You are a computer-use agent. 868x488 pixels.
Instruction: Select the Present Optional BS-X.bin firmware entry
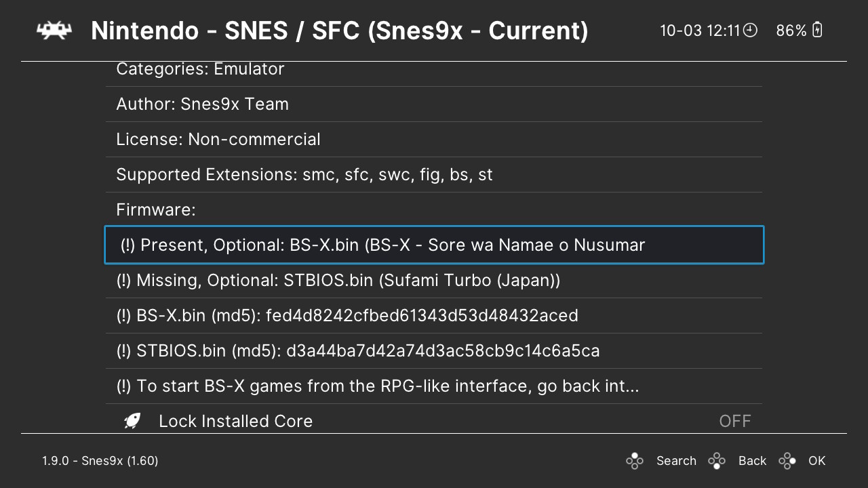434,245
